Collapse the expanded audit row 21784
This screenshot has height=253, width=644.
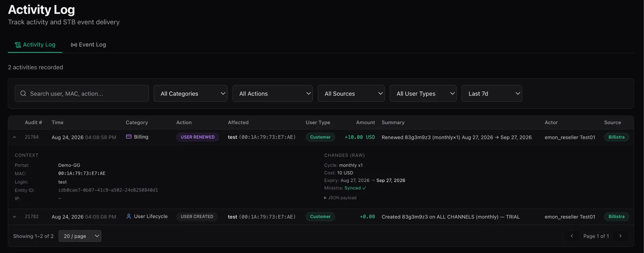(14, 137)
